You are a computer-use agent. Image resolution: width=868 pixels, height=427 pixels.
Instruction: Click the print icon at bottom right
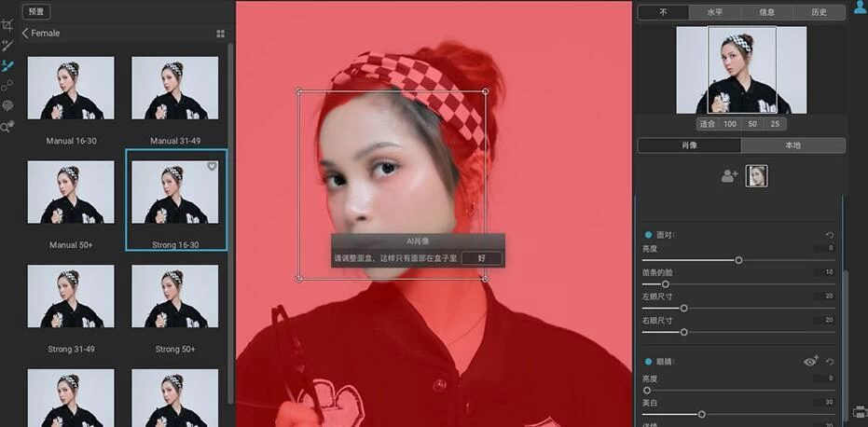pos(860,411)
